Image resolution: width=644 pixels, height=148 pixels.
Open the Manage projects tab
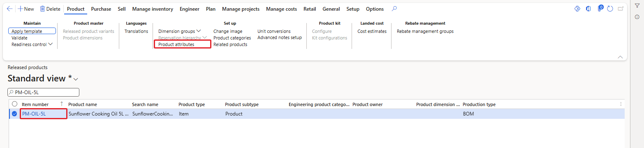tap(241, 9)
